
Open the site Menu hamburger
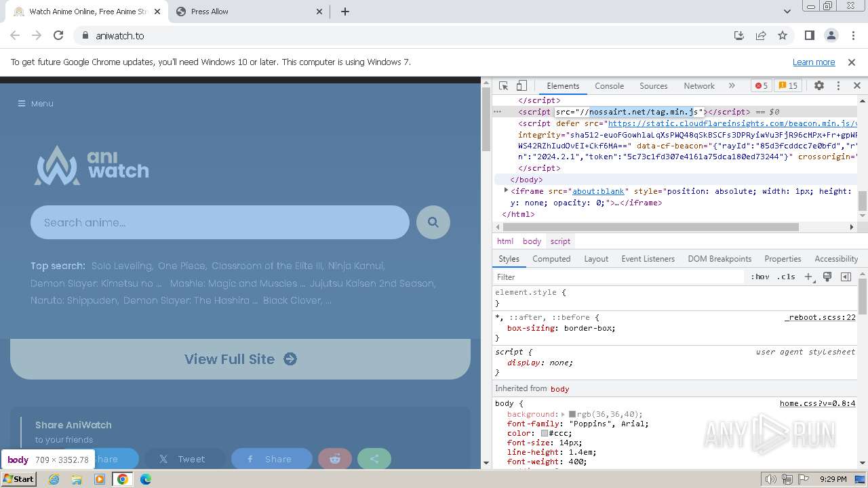(35, 104)
